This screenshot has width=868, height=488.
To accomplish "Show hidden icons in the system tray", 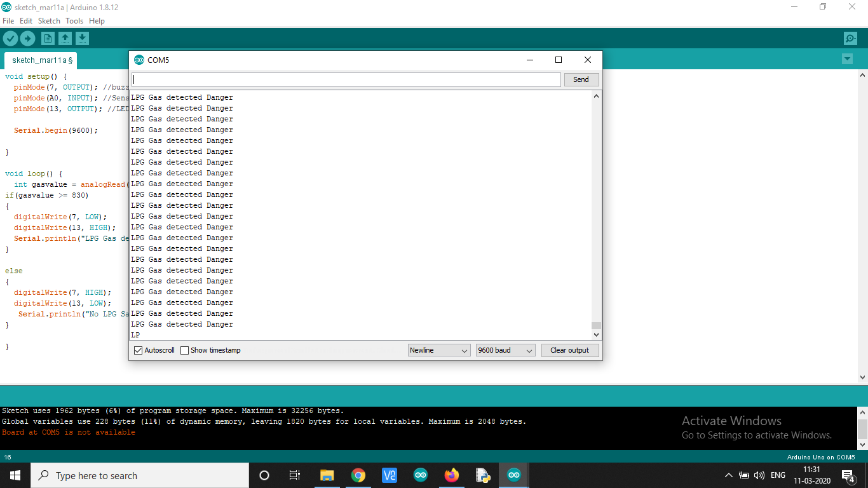I will tap(729, 475).
